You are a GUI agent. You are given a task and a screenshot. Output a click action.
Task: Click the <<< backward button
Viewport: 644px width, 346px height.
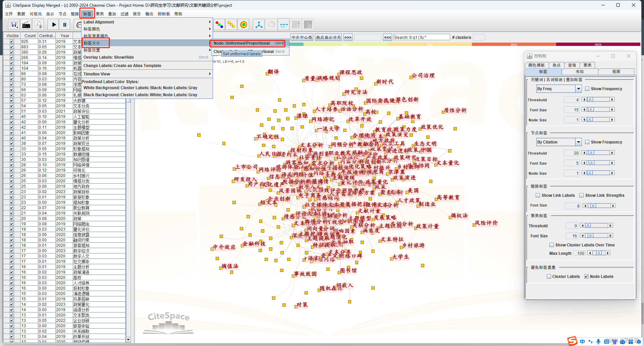coord(387,38)
